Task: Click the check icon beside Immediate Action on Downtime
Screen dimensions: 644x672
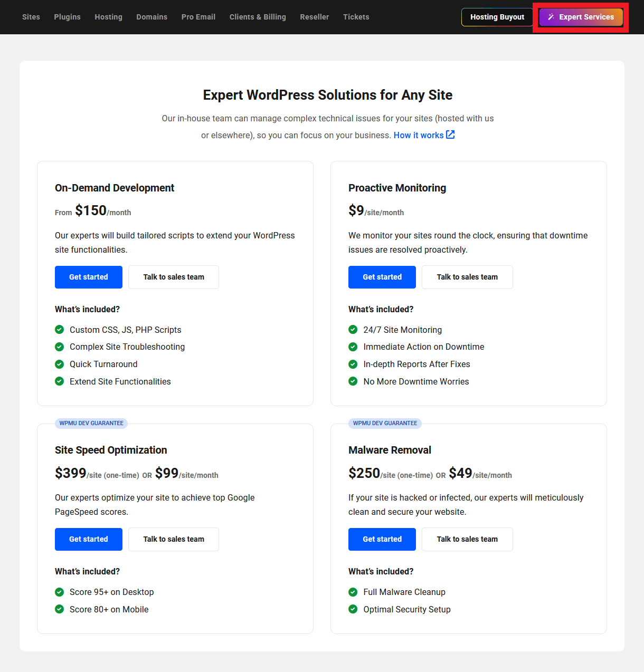Action: click(x=353, y=347)
